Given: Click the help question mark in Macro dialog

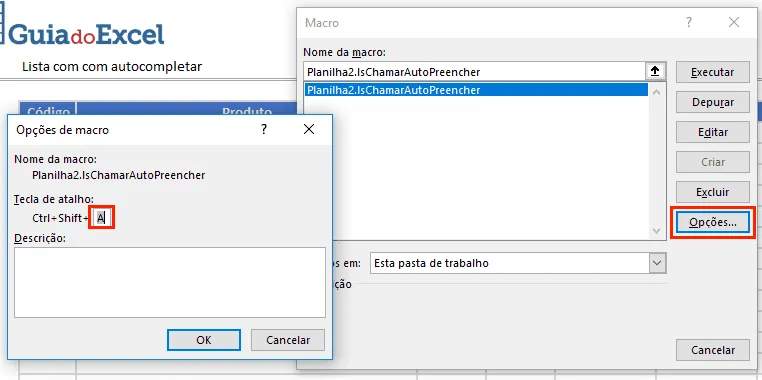Looking at the screenshot, I should pyautogui.click(x=689, y=22).
